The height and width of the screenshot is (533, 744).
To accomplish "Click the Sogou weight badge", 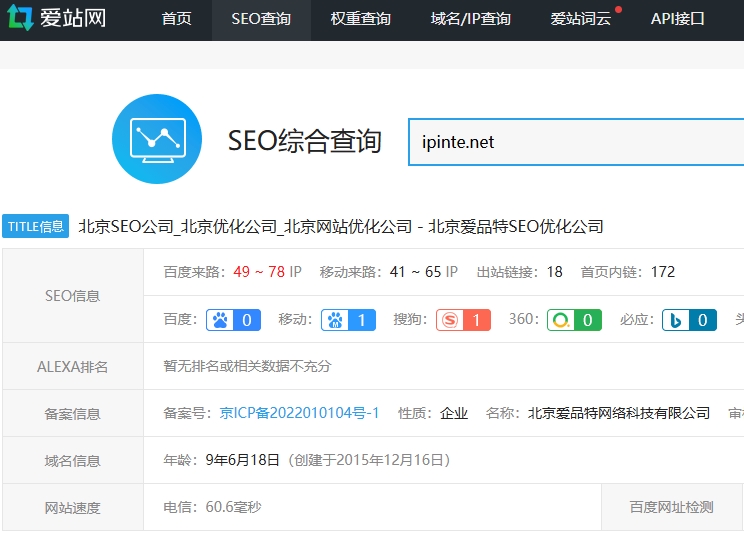I will [x=463, y=320].
